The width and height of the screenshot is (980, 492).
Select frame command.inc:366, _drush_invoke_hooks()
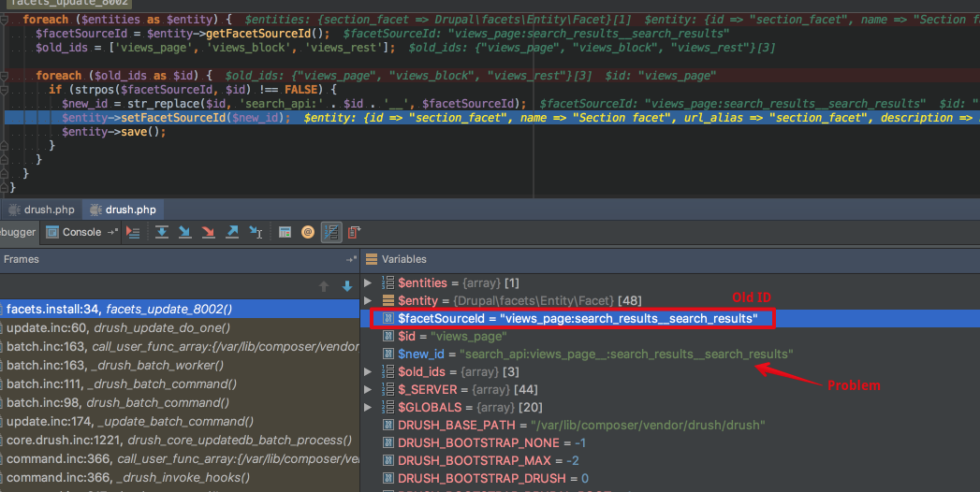tap(180, 478)
